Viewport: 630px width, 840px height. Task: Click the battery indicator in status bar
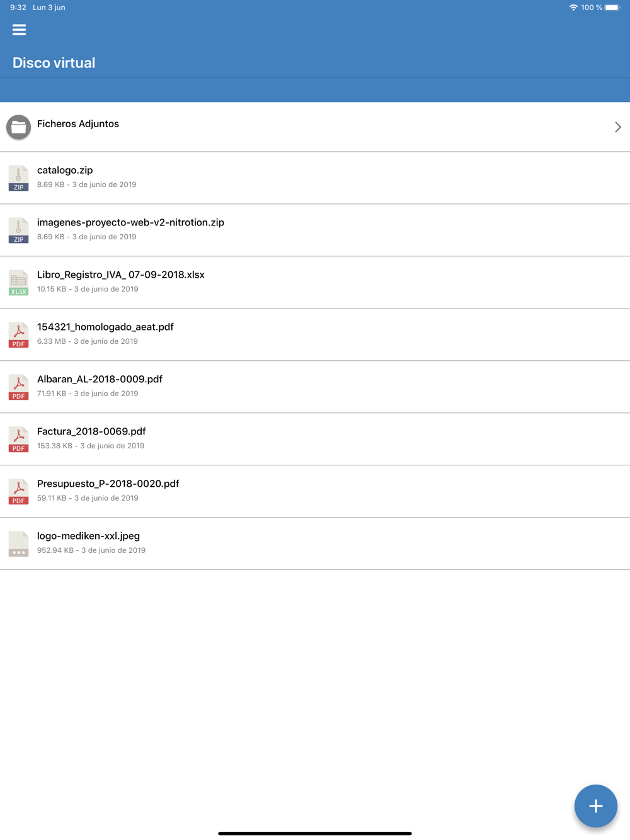coord(612,8)
